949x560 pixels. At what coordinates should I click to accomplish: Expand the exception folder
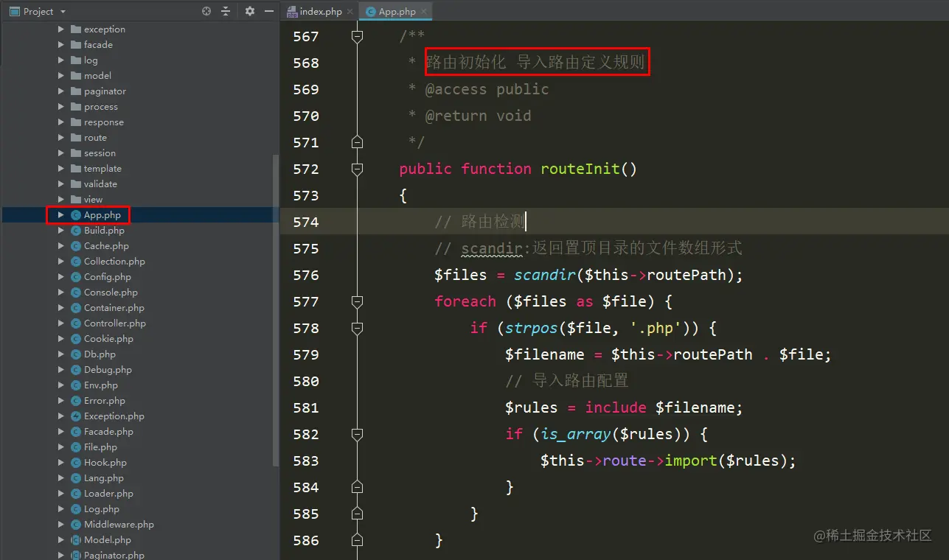click(x=61, y=29)
